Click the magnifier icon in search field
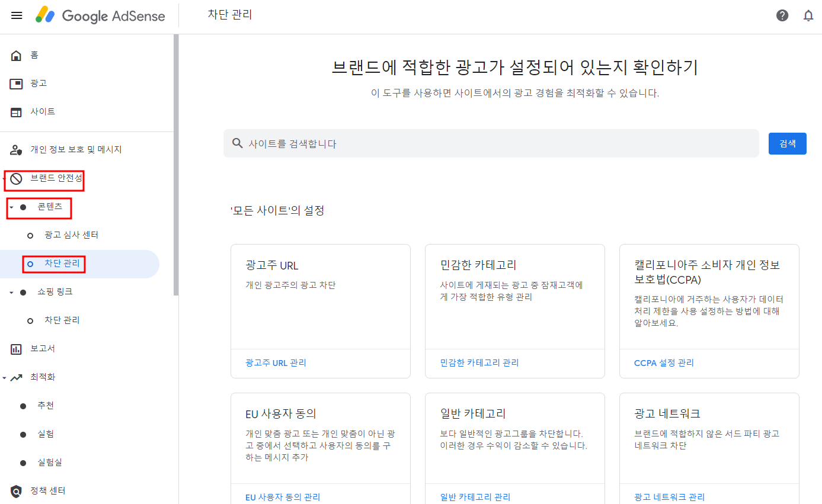Image resolution: width=822 pixels, height=504 pixels. point(238,143)
